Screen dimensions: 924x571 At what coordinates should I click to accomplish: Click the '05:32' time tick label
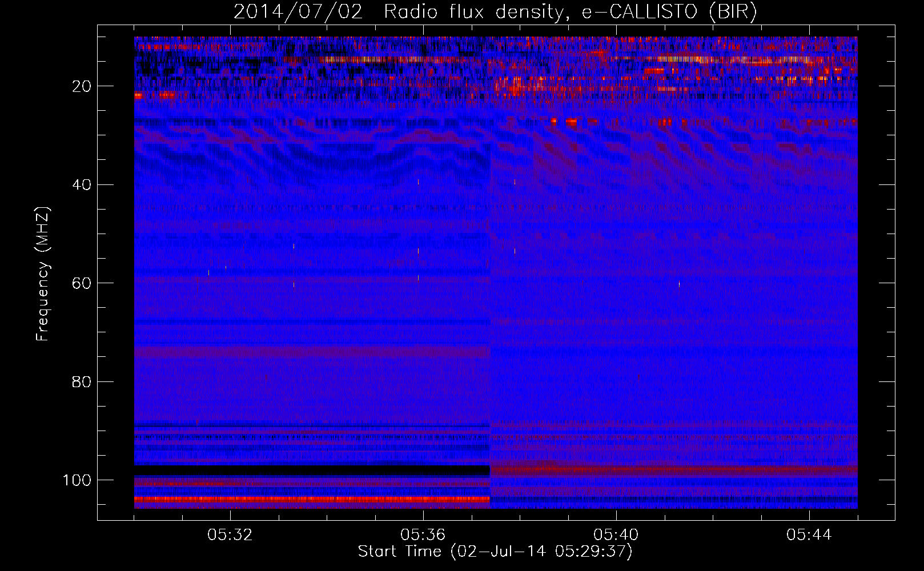click(230, 535)
